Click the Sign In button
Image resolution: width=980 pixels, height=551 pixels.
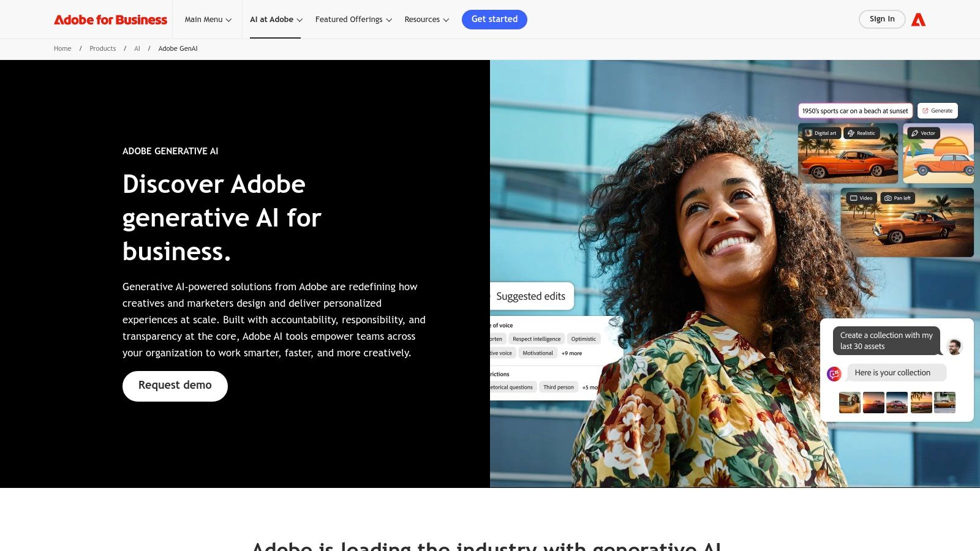coord(882,19)
